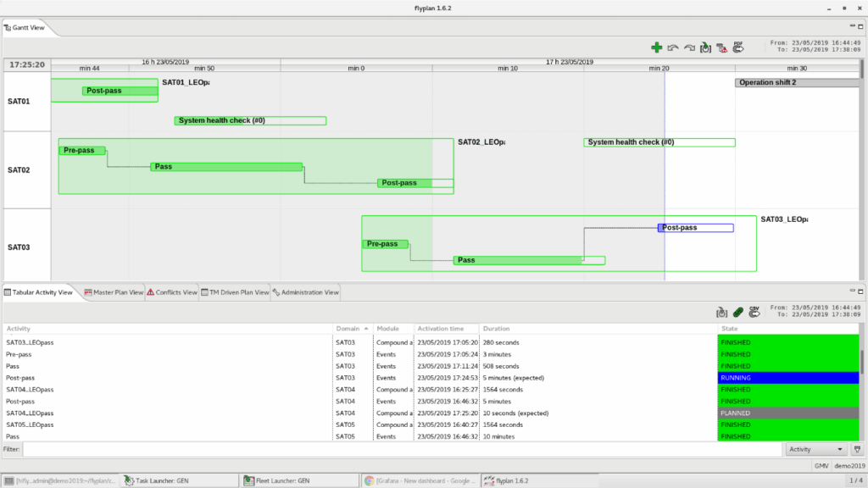
Task: Maximize the Gantt View panel
Action: click(x=861, y=26)
